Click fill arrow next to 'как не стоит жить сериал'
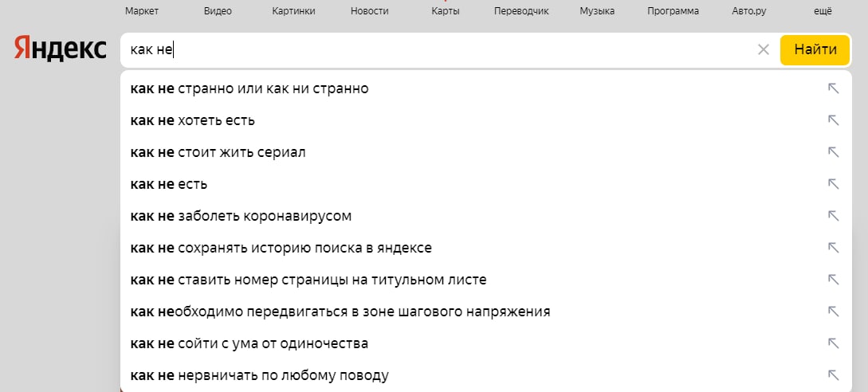 [x=833, y=152]
